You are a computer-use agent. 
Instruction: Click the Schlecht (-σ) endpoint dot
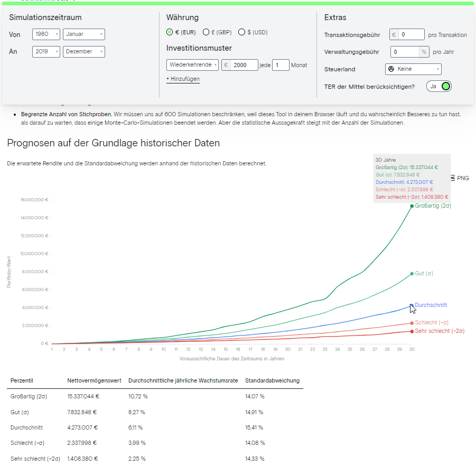(x=412, y=323)
